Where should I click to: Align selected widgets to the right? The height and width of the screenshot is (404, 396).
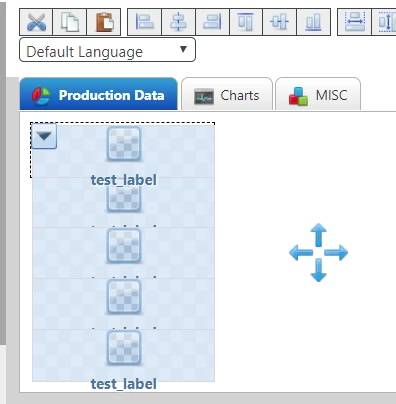coord(212,22)
